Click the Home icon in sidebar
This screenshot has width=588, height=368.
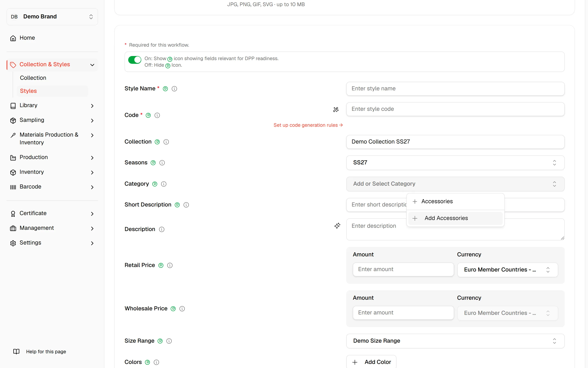pyautogui.click(x=13, y=38)
